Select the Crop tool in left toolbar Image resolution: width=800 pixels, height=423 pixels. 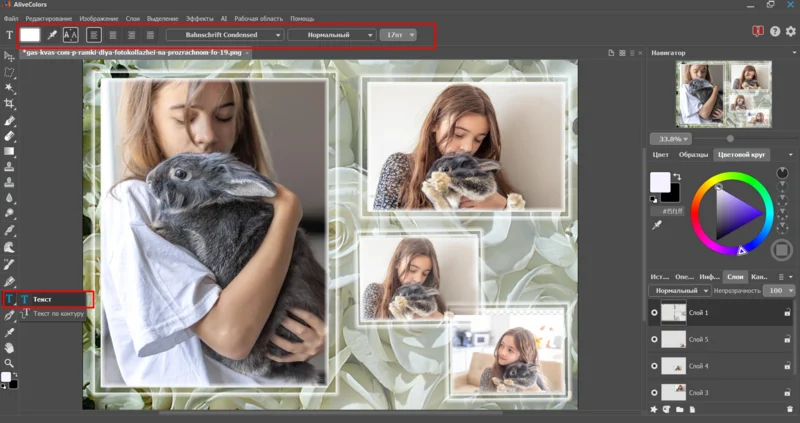[10, 103]
